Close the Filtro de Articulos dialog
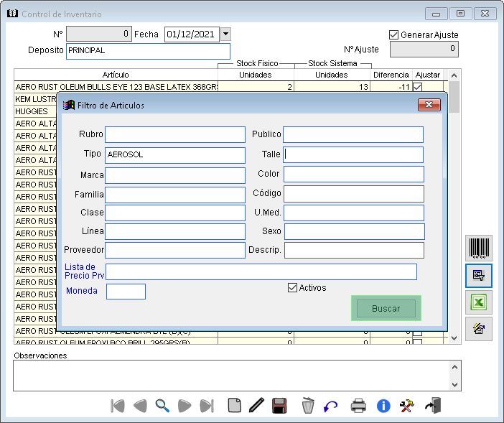 point(429,105)
